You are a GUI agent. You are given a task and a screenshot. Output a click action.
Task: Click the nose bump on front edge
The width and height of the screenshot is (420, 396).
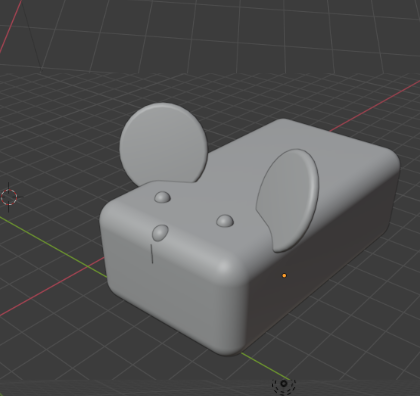[160, 233]
